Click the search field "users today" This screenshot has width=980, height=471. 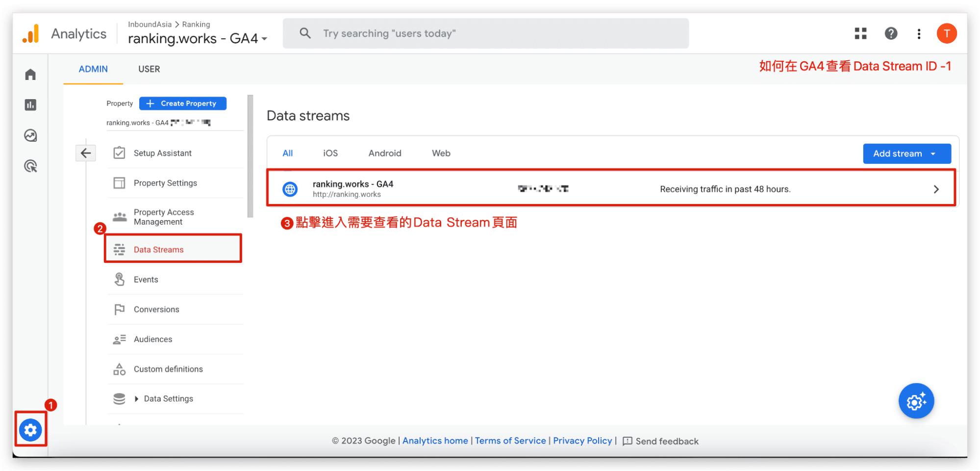pyautogui.click(x=485, y=33)
